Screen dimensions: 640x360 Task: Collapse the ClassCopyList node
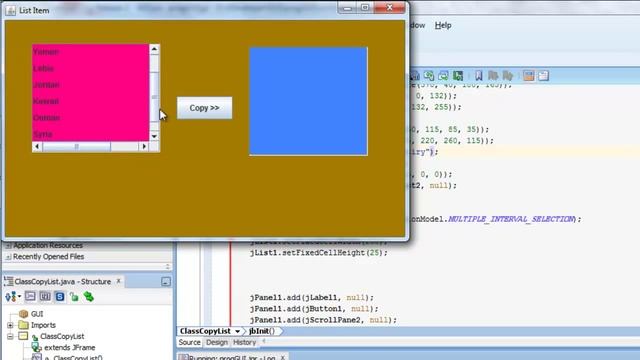pos(10,336)
